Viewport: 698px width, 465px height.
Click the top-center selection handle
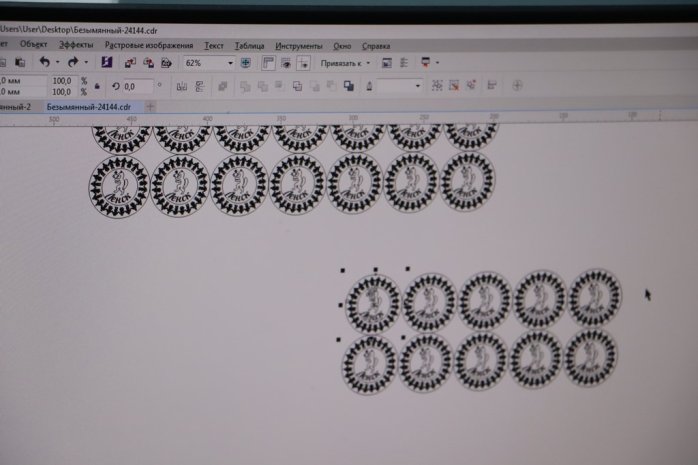click(376, 270)
